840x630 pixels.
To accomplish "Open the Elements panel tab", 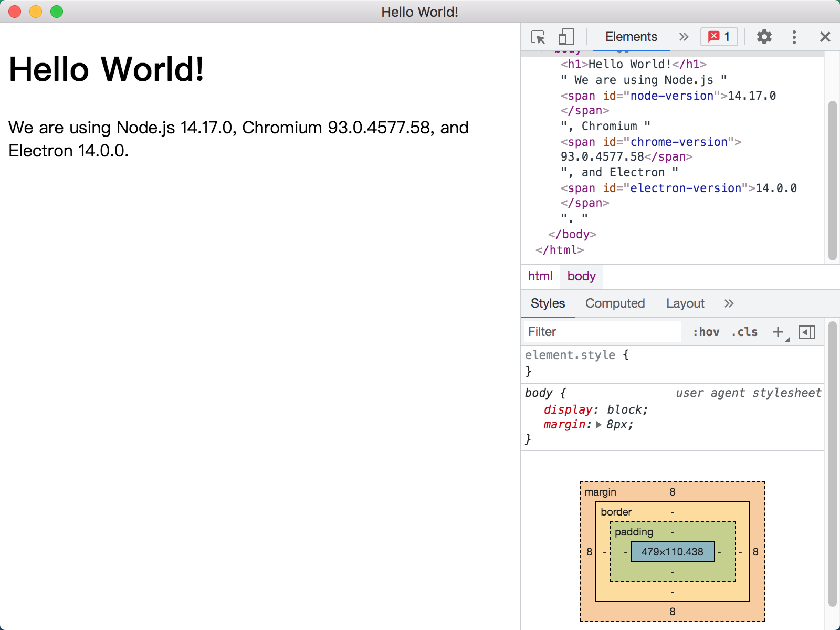I will click(x=631, y=37).
